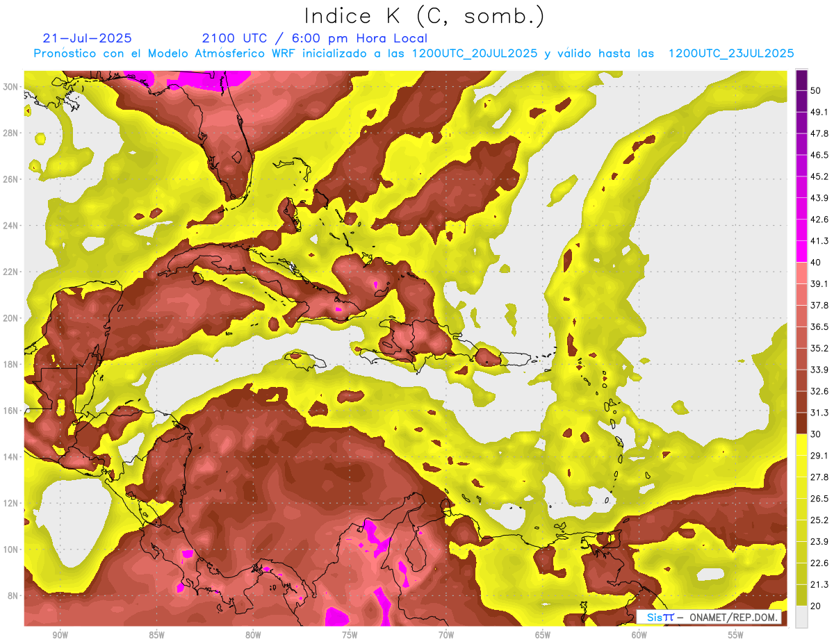Click the 10N latitude axis label
Image resolution: width=834 pixels, height=644 pixels.
point(12,550)
